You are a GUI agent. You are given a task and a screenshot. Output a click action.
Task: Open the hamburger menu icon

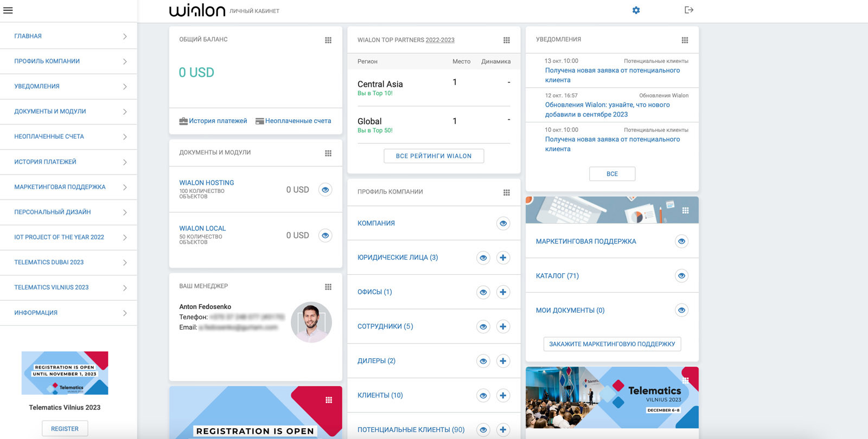click(8, 10)
